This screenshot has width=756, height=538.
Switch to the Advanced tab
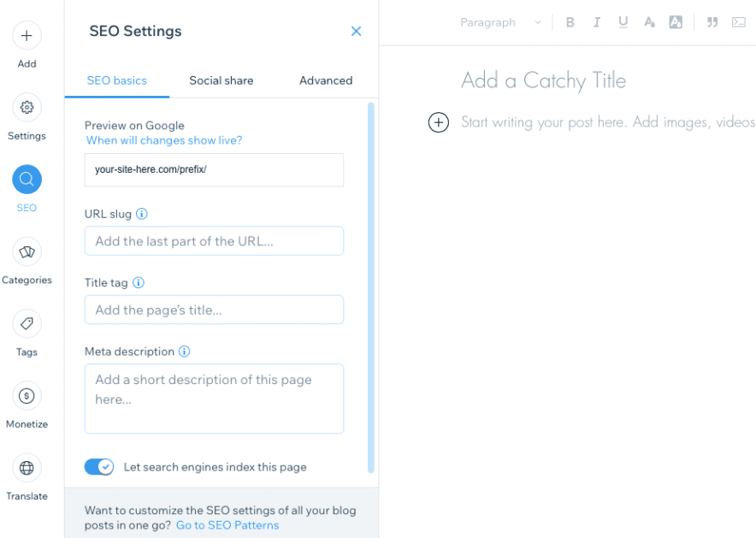click(326, 80)
